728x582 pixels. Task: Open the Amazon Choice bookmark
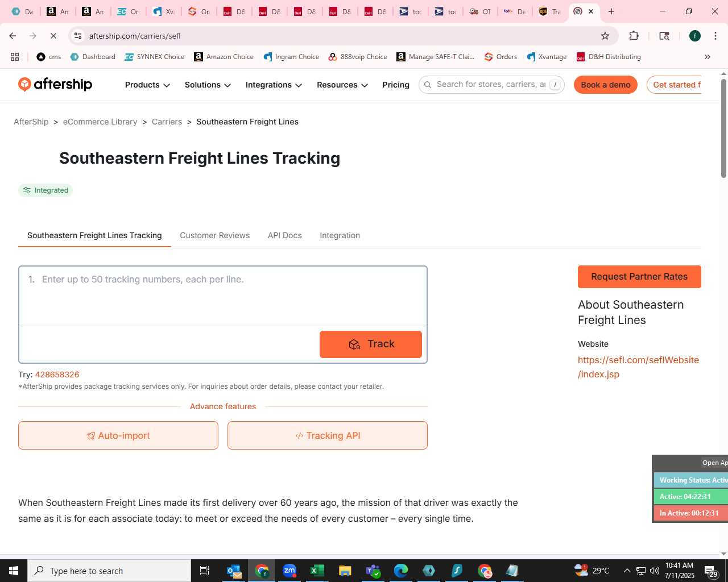(224, 57)
